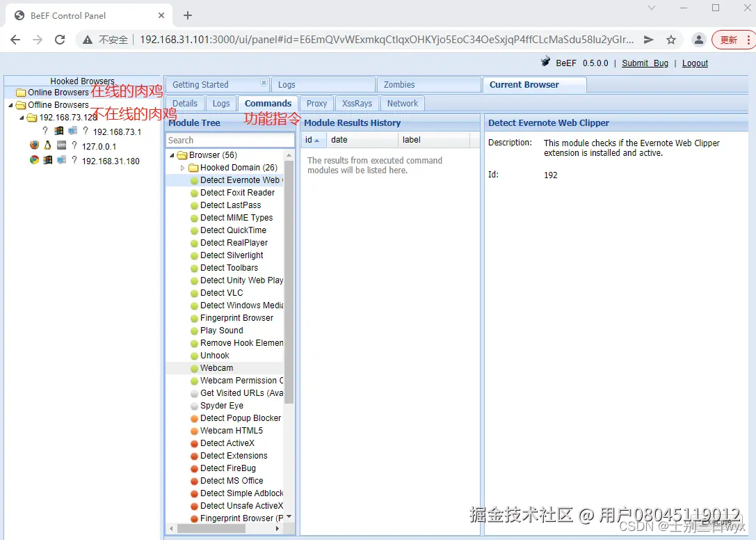The image size is (756, 540).
Task: Click the Windows icon beside 192.168.73.1
Action: [59, 130]
